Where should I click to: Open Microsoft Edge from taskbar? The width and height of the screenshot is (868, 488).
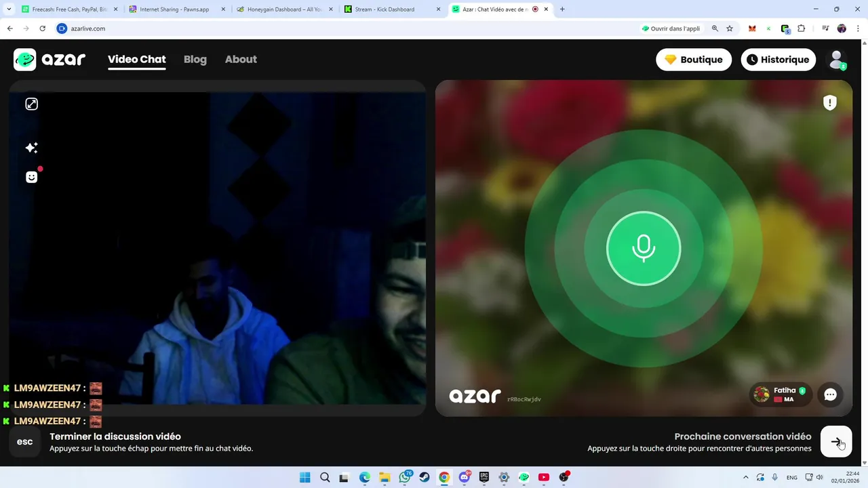point(365,477)
